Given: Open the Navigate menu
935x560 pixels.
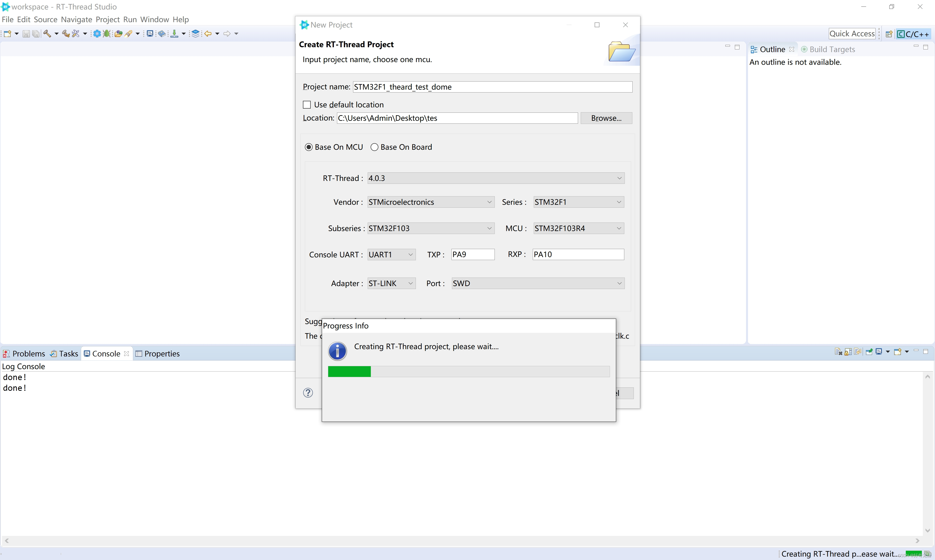Looking at the screenshot, I should pos(76,19).
